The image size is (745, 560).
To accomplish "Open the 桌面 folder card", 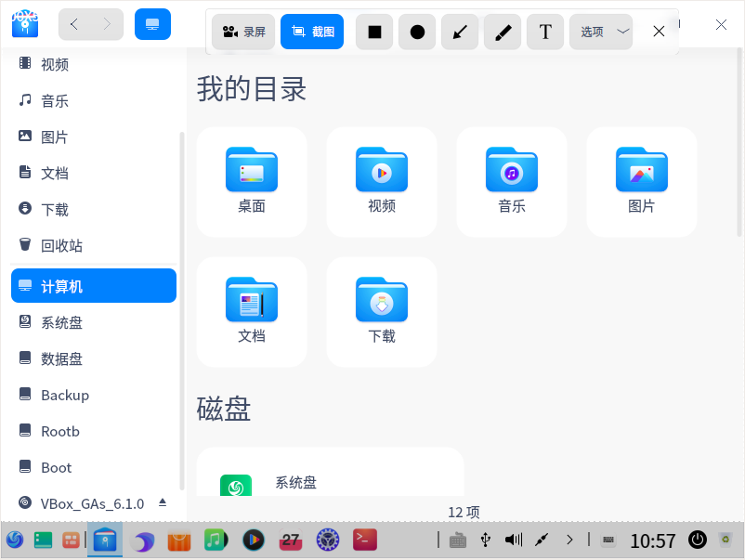I will coord(252,182).
